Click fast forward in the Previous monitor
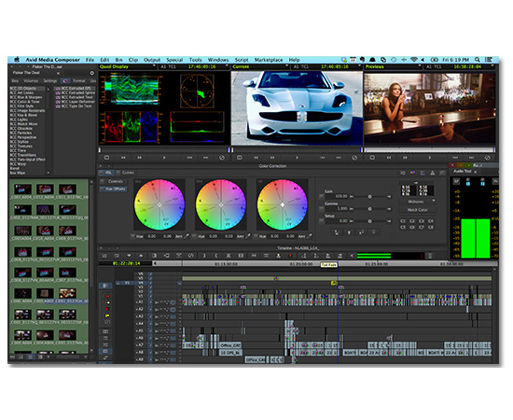Image resolution: width=513 pixels, height=420 pixels. [x=405, y=158]
